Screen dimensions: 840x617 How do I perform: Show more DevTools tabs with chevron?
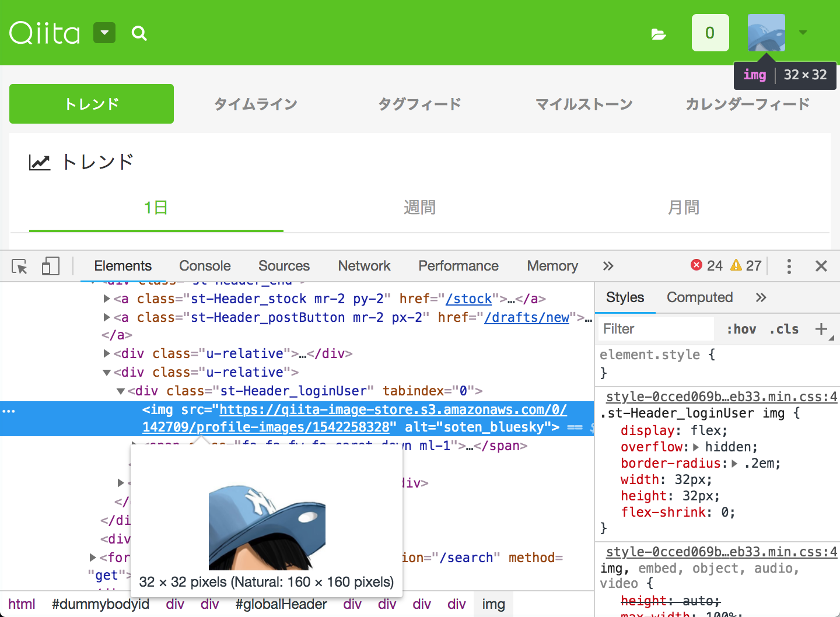click(608, 266)
